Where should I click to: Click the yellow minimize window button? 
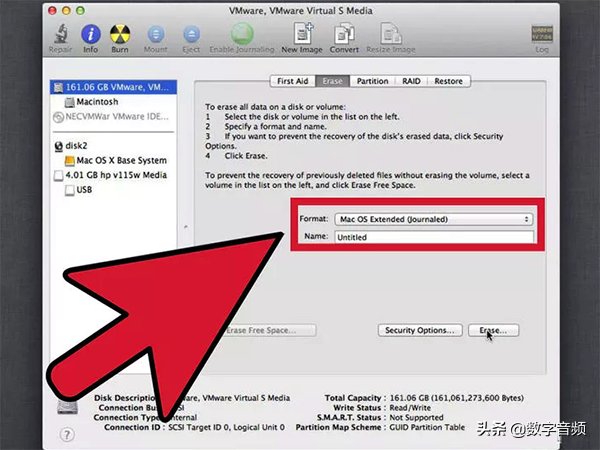pos(66,11)
